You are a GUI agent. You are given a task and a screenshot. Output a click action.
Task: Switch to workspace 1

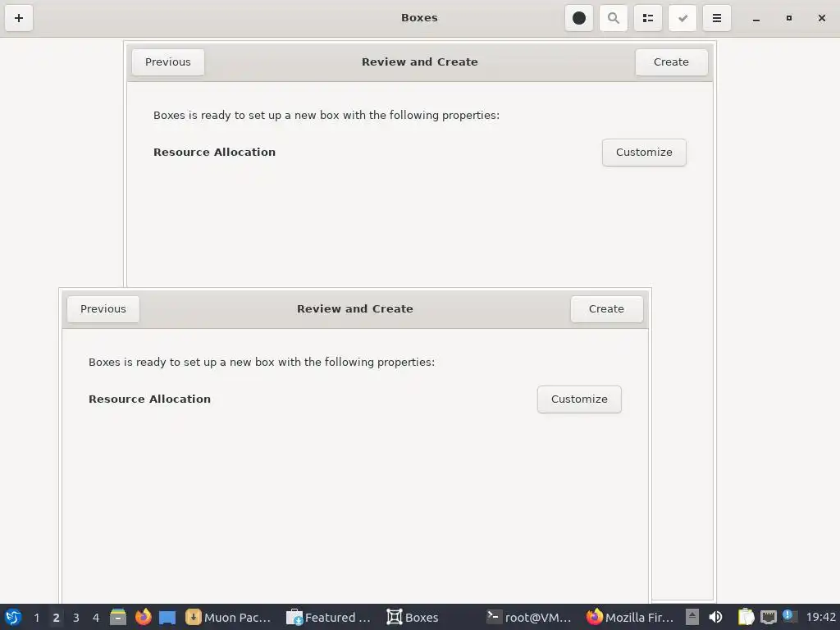[x=36, y=618]
